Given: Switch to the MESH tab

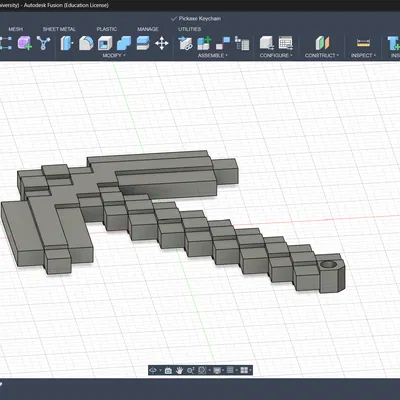Looking at the screenshot, I should point(16,29).
